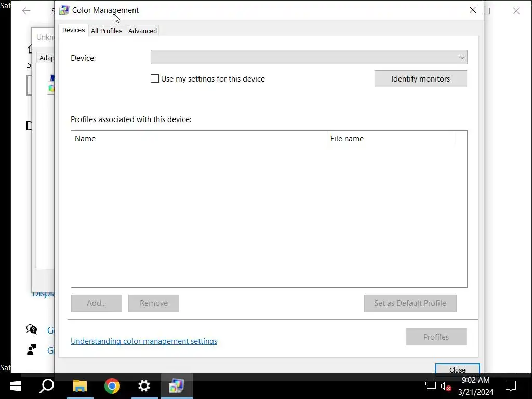Open taskbar Search magnifier
Screen dimensions: 532x399
coord(47,386)
